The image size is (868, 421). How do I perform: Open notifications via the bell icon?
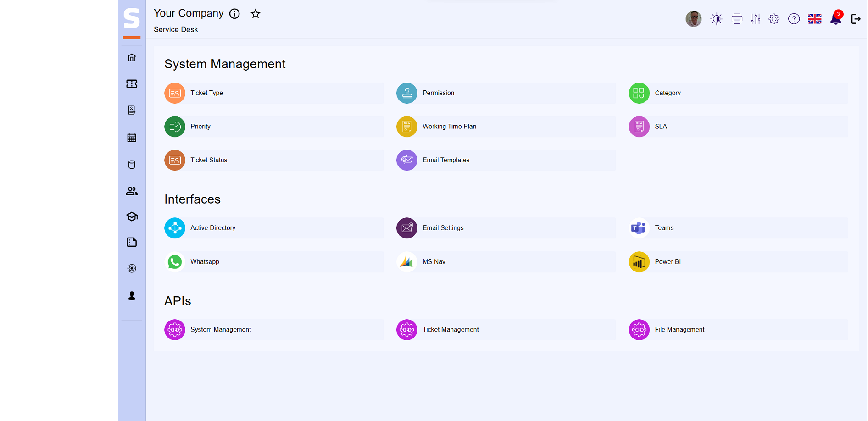click(x=836, y=19)
